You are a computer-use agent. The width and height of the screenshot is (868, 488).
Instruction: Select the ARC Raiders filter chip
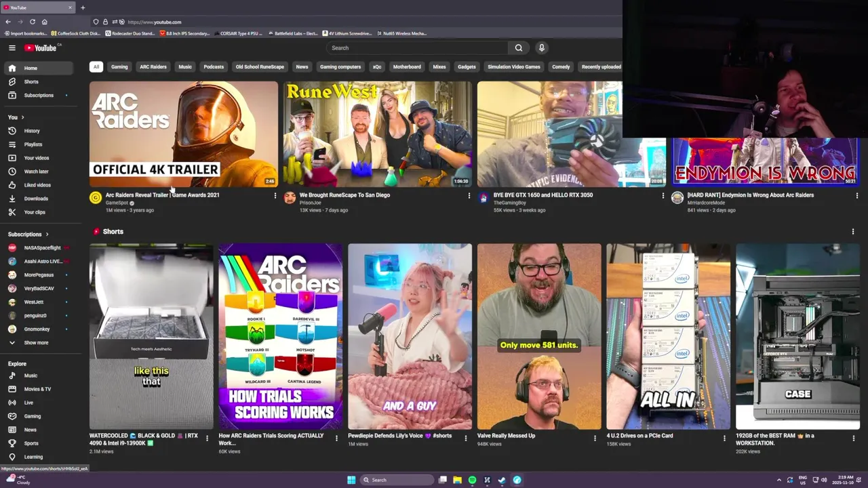click(153, 66)
